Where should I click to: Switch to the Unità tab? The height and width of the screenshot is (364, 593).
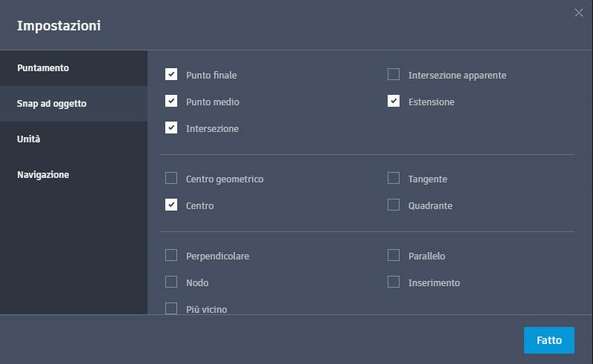click(x=29, y=139)
